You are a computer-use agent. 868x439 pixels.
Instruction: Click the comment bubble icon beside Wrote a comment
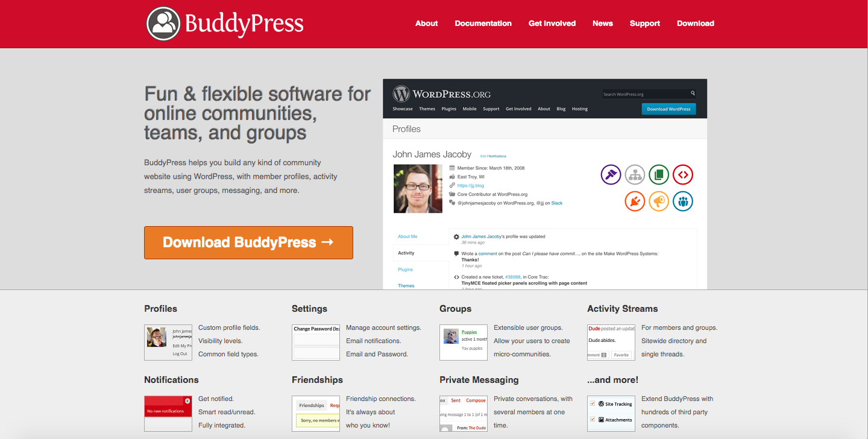456,254
